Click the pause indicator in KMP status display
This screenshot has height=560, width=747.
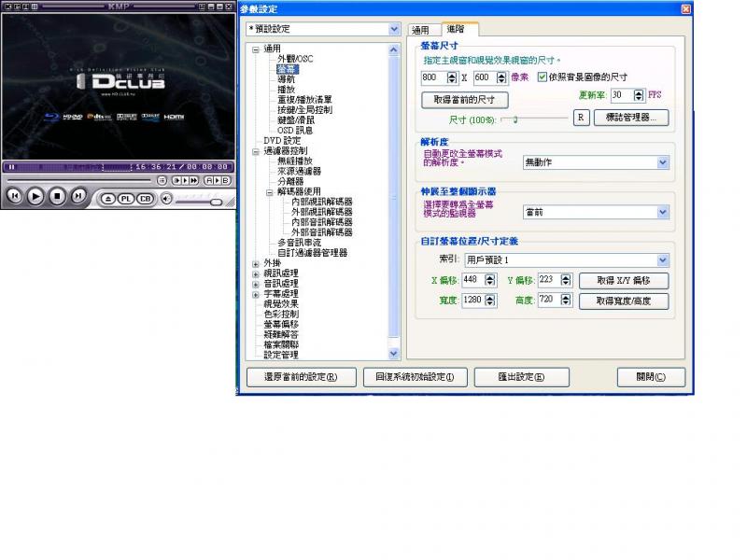coord(11,167)
